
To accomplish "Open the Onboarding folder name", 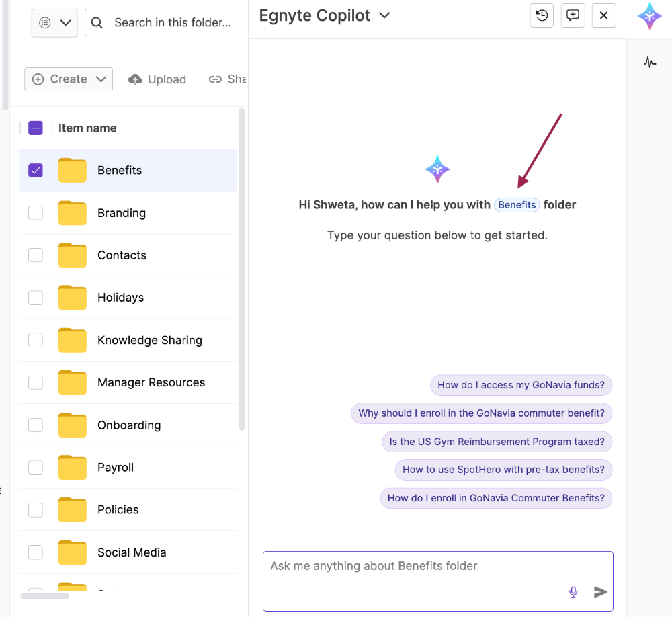I will [130, 425].
